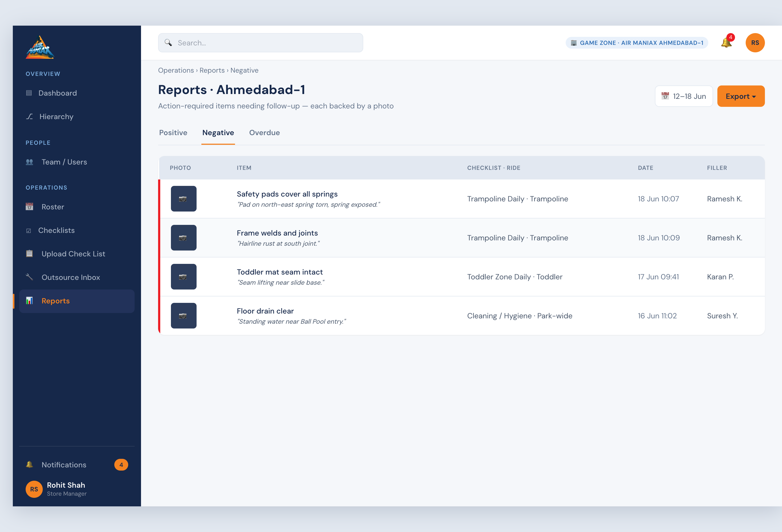
Task: Click the PHOTO column header
Action: (x=180, y=168)
